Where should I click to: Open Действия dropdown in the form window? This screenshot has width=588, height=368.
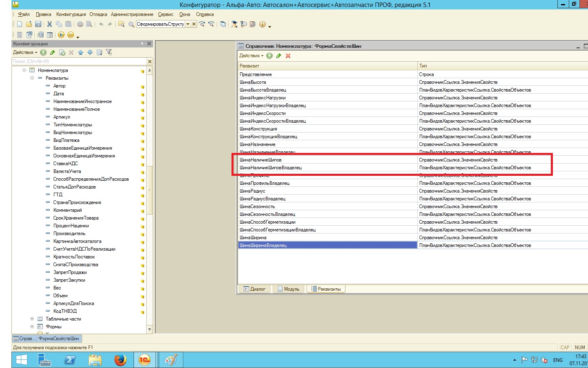click(x=251, y=56)
